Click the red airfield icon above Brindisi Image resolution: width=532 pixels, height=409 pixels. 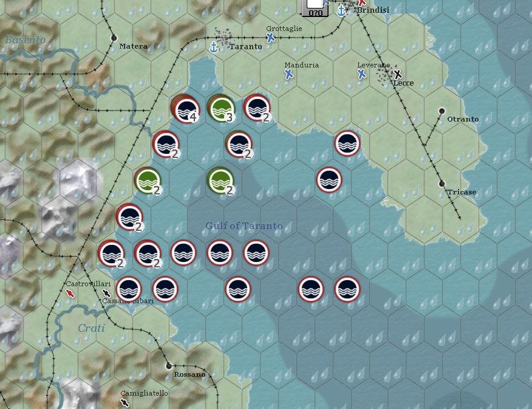pos(362,2)
